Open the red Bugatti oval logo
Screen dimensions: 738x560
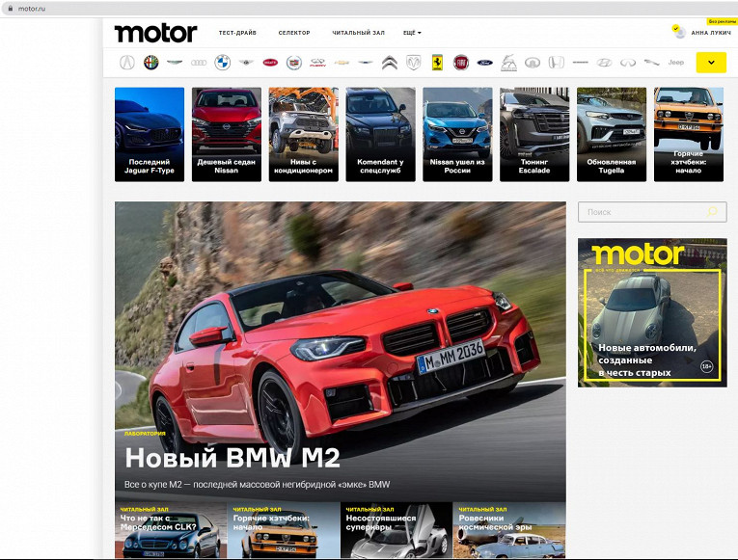(270, 62)
